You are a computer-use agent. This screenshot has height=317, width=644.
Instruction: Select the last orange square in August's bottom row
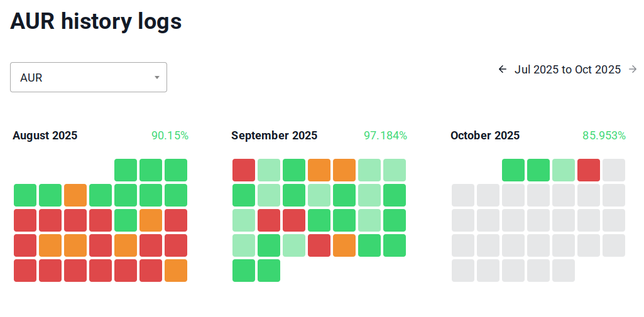[176, 271]
